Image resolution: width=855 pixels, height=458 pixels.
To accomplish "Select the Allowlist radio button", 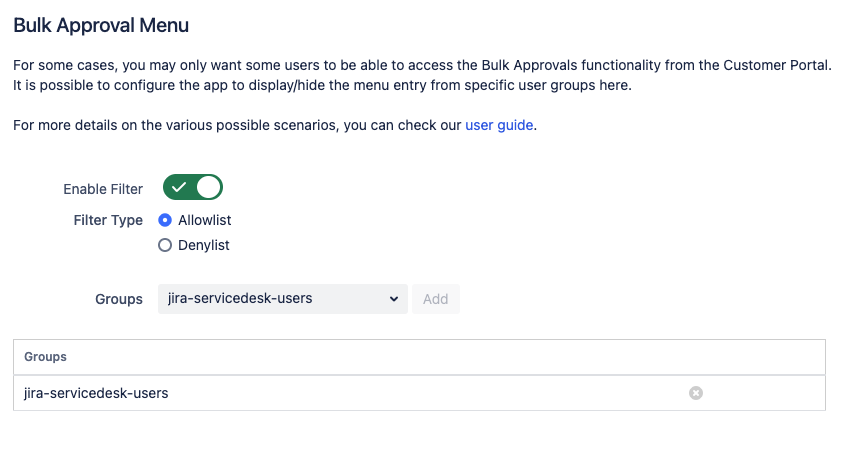I will point(165,220).
